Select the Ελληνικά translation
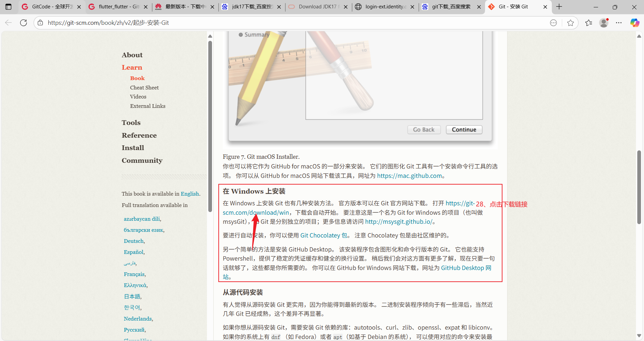The height and width of the screenshot is (341, 644). coord(135,285)
